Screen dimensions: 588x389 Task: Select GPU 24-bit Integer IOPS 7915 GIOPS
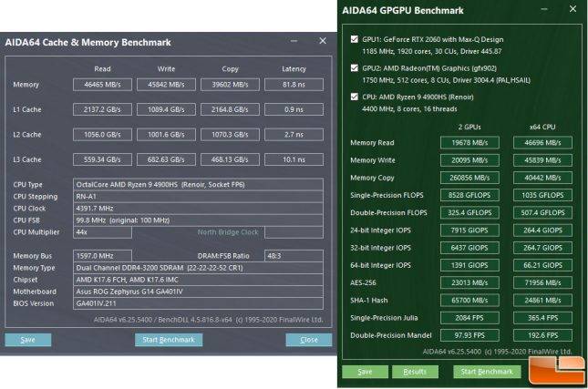[x=469, y=230]
